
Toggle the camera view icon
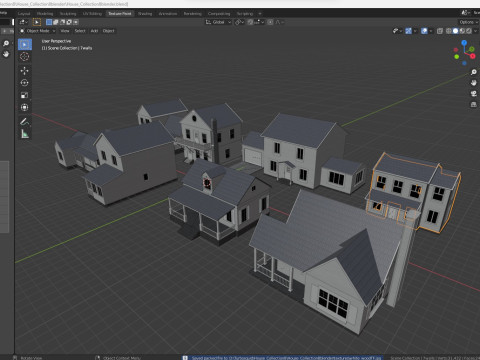click(x=474, y=94)
